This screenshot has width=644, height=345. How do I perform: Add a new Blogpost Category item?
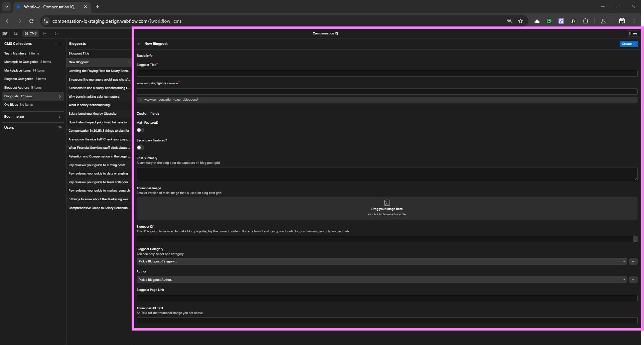tap(633, 261)
